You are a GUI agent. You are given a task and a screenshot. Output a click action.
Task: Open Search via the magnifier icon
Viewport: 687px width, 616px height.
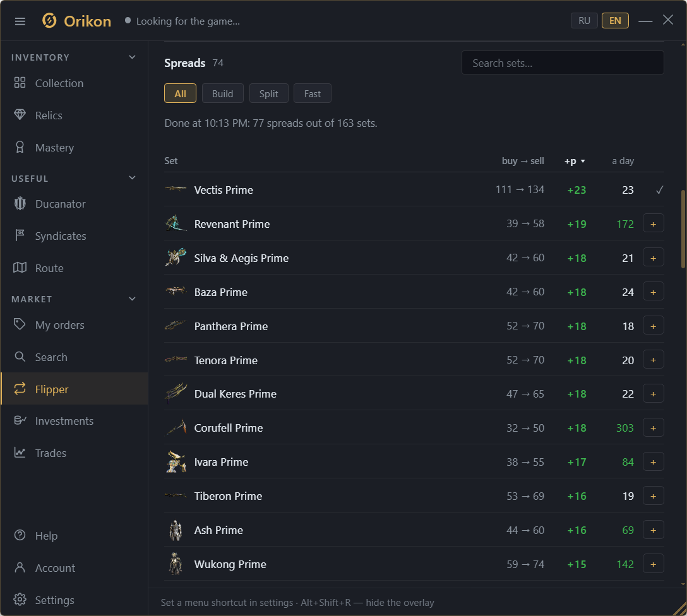tap(20, 357)
